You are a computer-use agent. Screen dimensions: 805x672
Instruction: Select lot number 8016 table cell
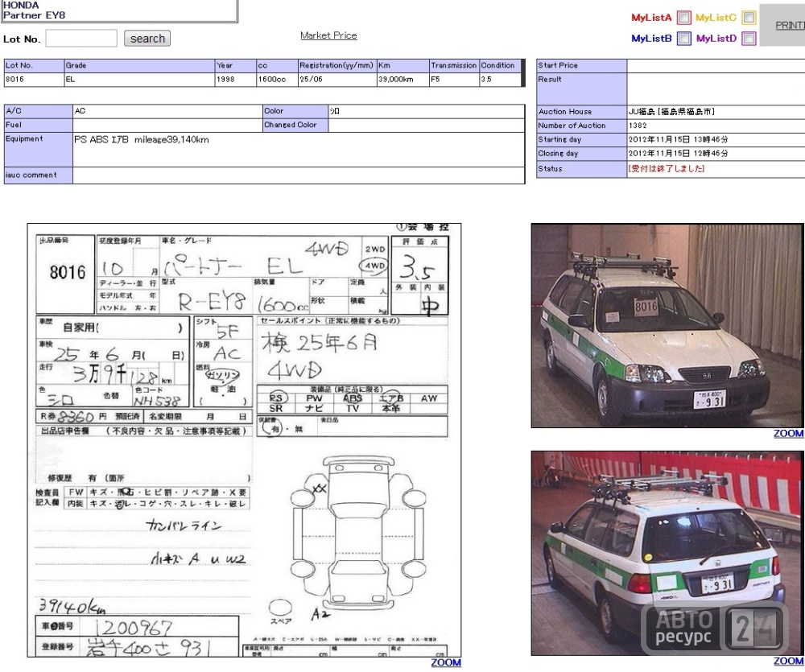[34, 80]
